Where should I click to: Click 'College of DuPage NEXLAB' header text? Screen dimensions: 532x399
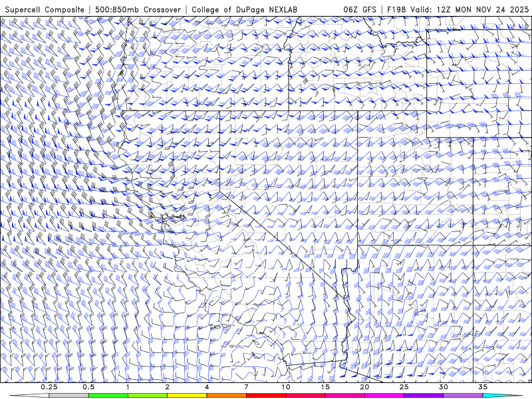(245, 10)
